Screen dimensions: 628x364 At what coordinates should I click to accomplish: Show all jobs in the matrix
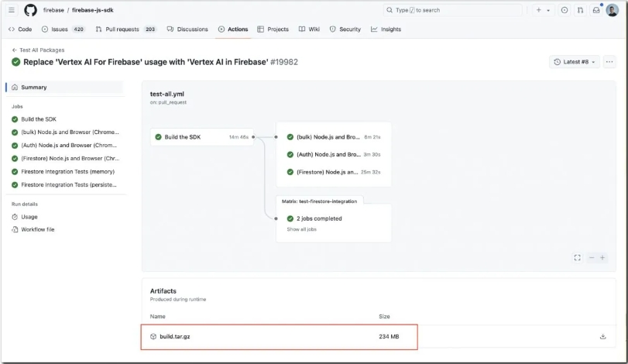[301, 229]
